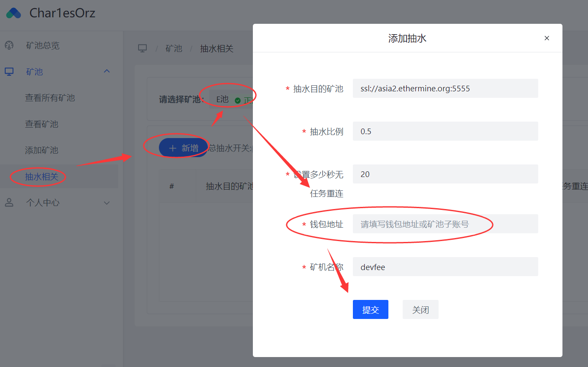Screen dimensions: 588x367
Task: Click the 新增 add button
Action: click(x=183, y=148)
